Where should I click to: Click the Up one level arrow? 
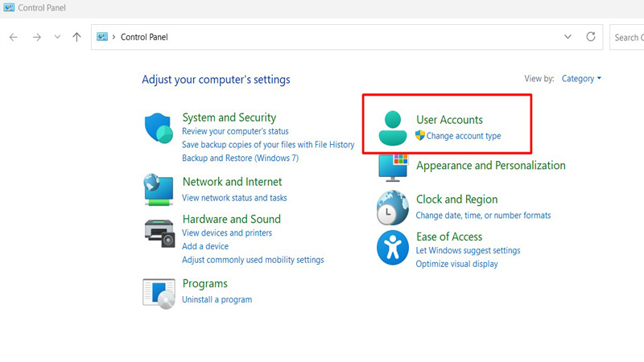coord(76,37)
